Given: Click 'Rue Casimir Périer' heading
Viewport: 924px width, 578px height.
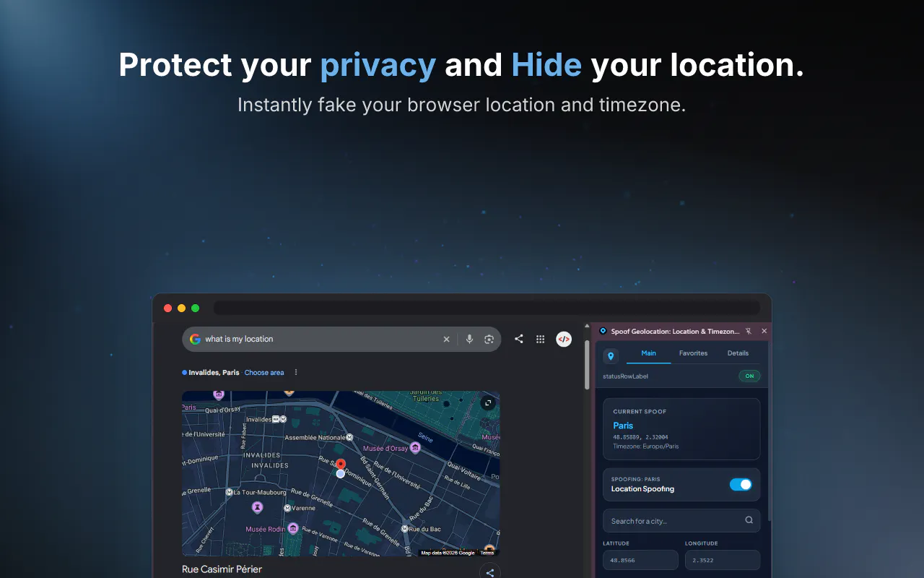Looking at the screenshot, I should [222, 569].
